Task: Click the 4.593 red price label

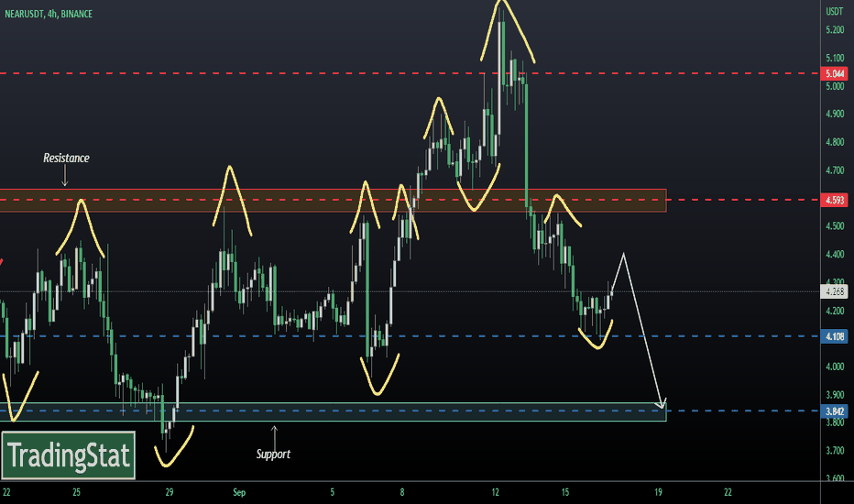Action: point(834,200)
